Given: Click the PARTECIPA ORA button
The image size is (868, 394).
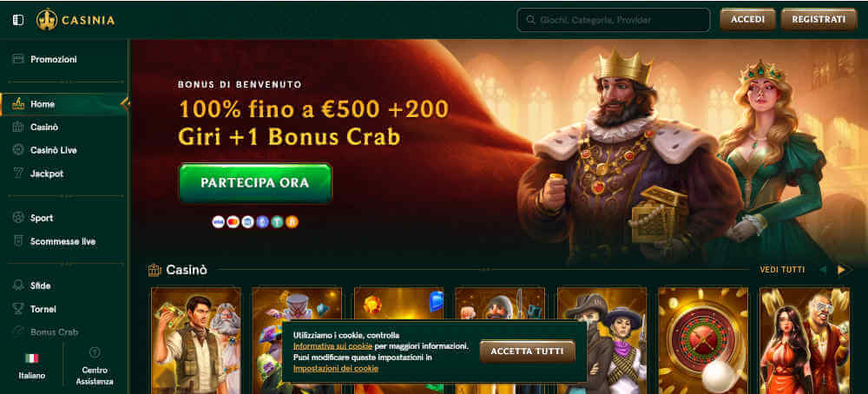Looking at the screenshot, I should tap(255, 182).
